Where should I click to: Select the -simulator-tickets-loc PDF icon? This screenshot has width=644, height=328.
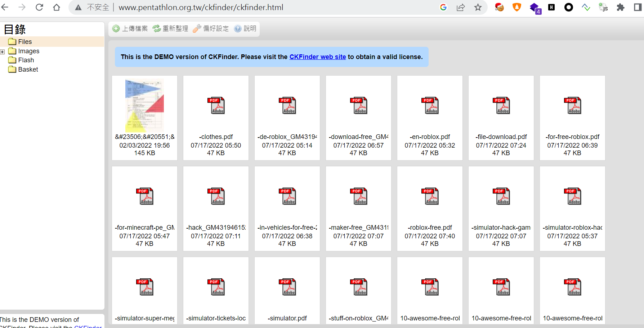(x=216, y=287)
